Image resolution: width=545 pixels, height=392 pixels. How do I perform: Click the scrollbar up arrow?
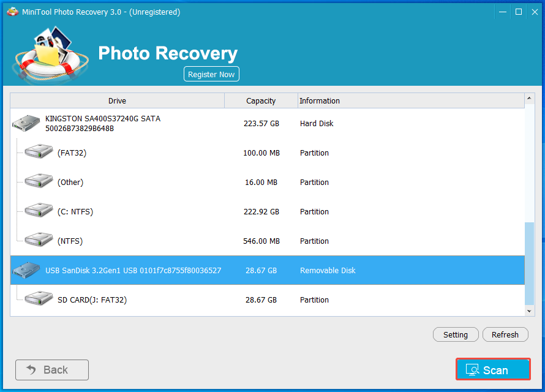529,99
